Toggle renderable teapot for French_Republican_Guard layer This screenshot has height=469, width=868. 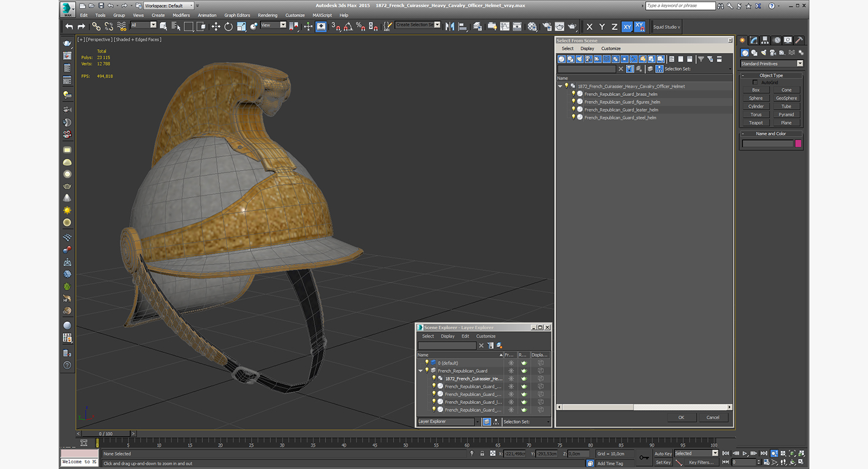pyautogui.click(x=524, y=371)
